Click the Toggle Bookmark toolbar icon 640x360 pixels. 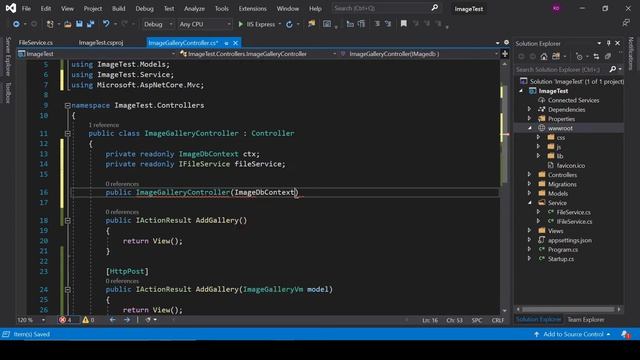point(404,24)
